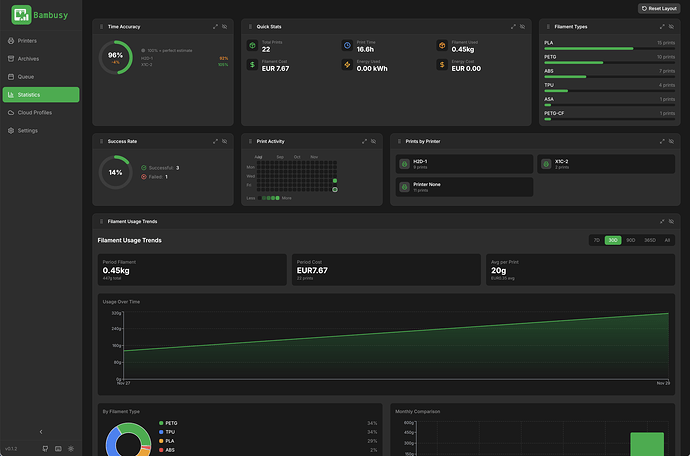Click the Energy Used lightning icon
690x456 pixels.
347,65
